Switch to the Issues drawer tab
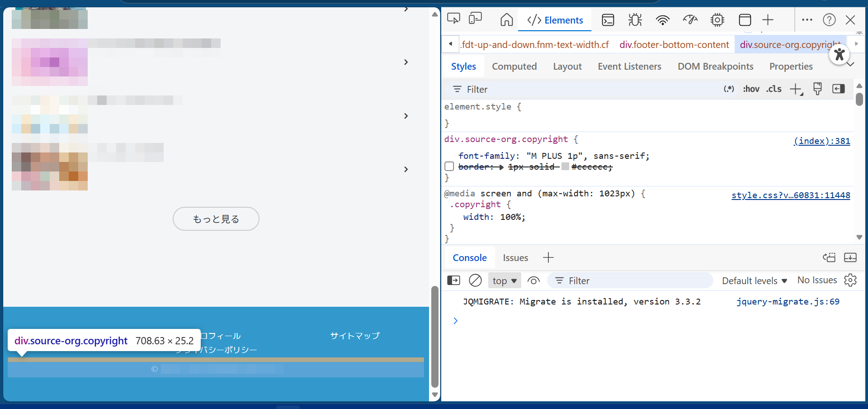Image resolution: width=868 pixels, height=409 pixels. click(515, 258)
